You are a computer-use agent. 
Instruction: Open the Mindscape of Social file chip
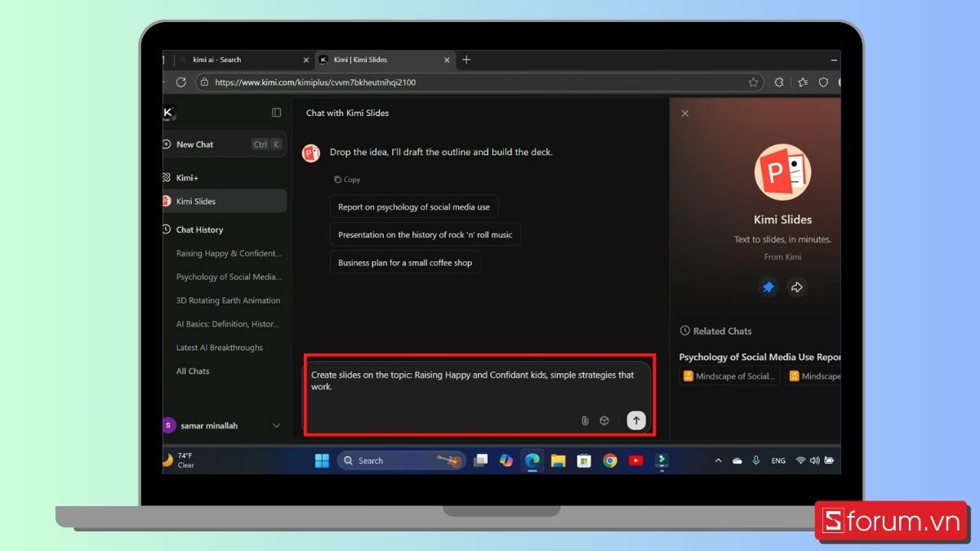[x=730, y=376]
